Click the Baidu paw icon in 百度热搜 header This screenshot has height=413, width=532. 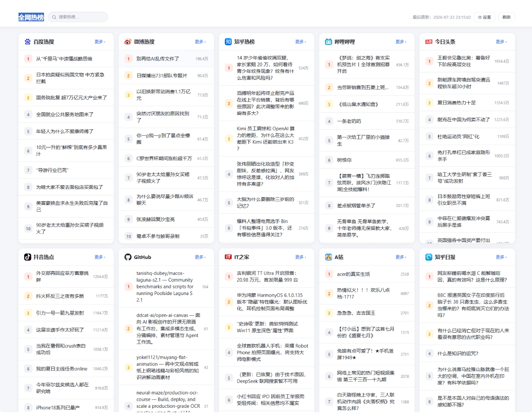[27, 42]
